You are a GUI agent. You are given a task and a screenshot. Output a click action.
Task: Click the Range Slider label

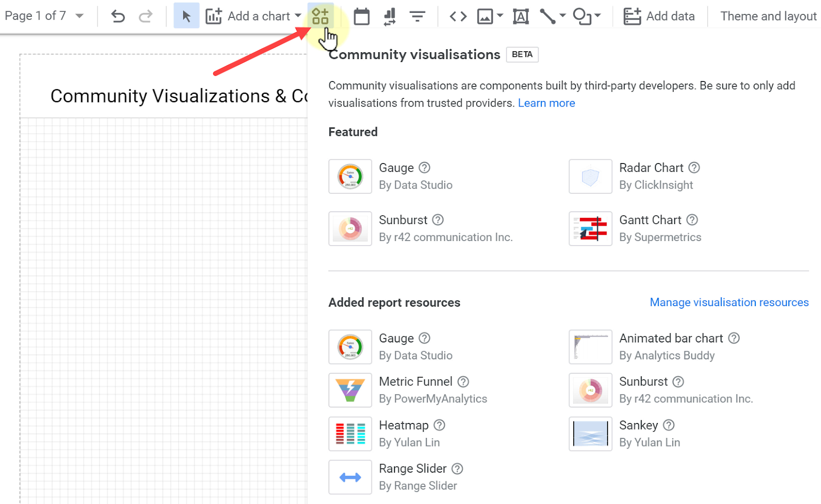(413, 469)
